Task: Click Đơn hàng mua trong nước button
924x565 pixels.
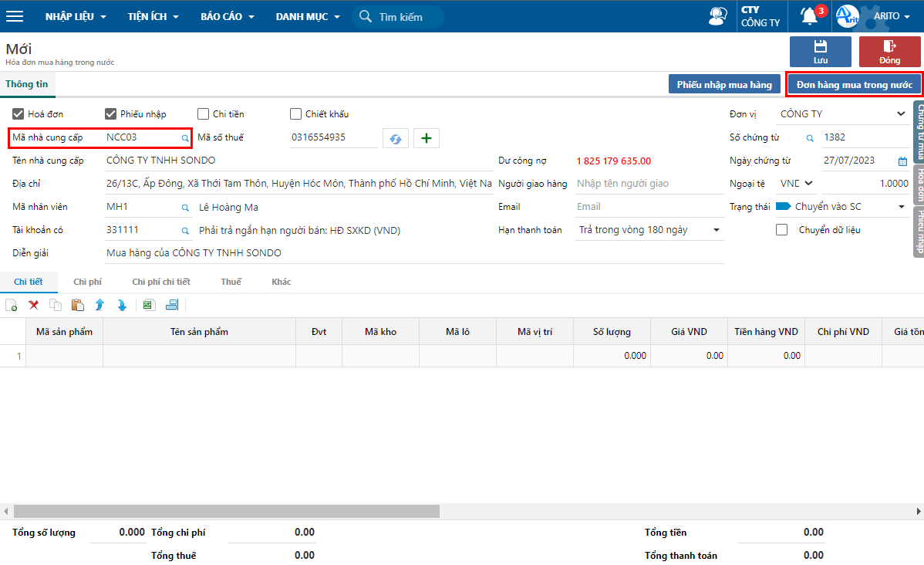Action: [x=855, y=85]
